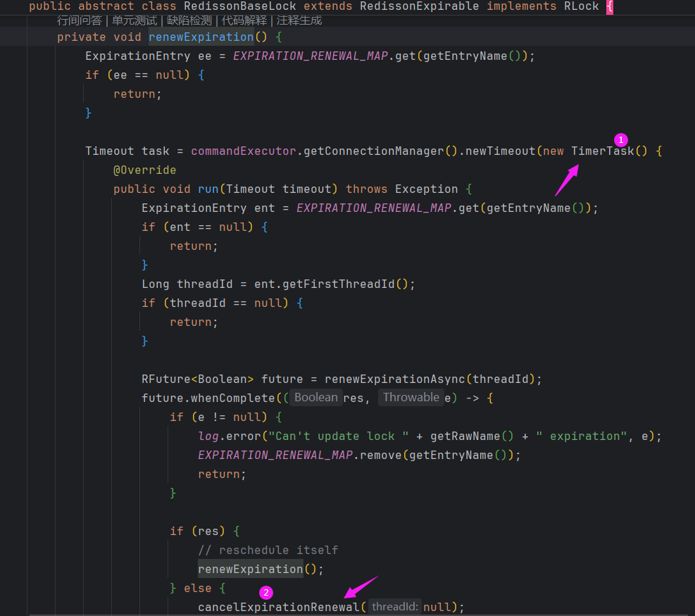Click the highlighted opening brace after RLock
The width and height of the screenshot is (695, 616).
coord(610,6)
